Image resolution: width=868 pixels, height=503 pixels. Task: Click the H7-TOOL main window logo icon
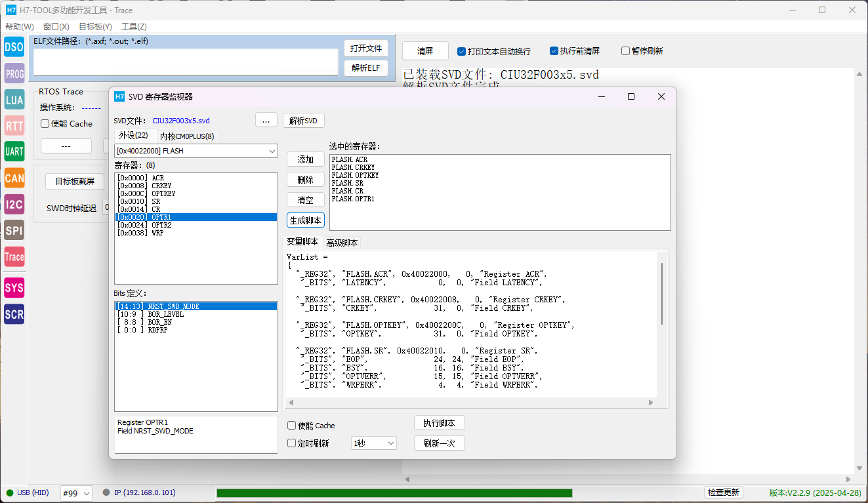point(11,10)
